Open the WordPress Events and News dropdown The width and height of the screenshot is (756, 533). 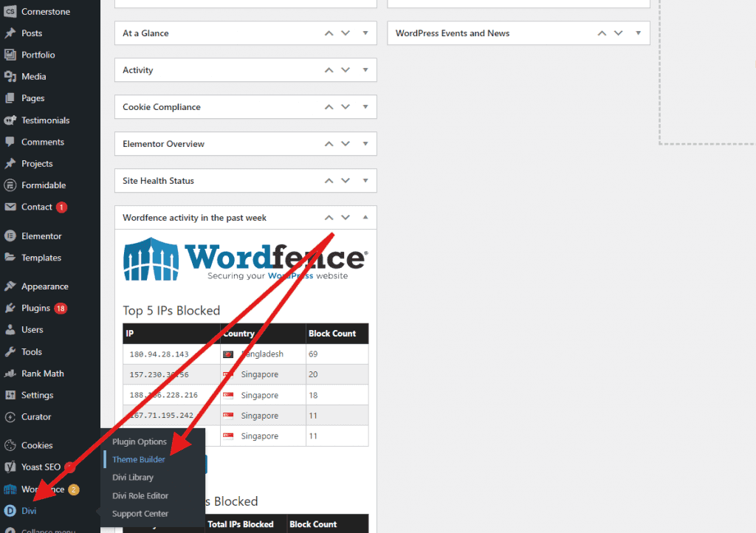[x=638, y=32]
